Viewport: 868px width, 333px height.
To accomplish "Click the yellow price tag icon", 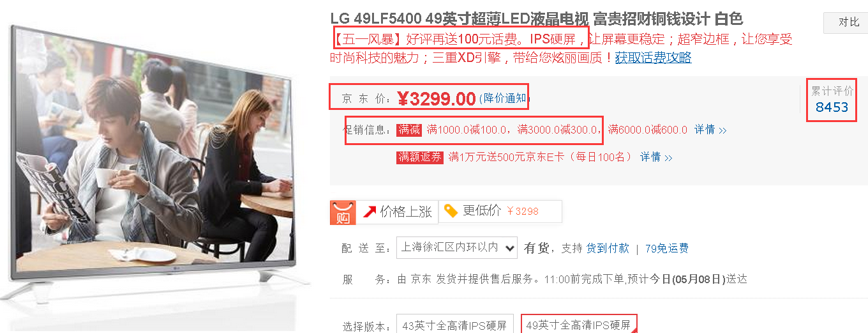I will pyautogui.click(x=451, y=211).
